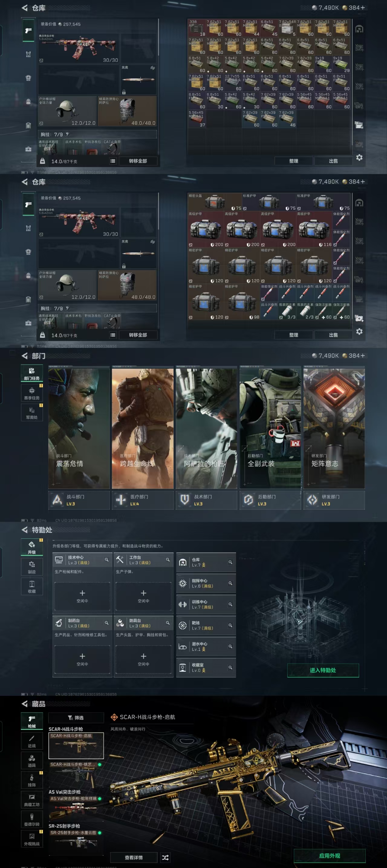Select the SR-25 水墨云图 equipped dot
Screen dimensions: 387x868
pyautogui.click(x=99, y=833)
